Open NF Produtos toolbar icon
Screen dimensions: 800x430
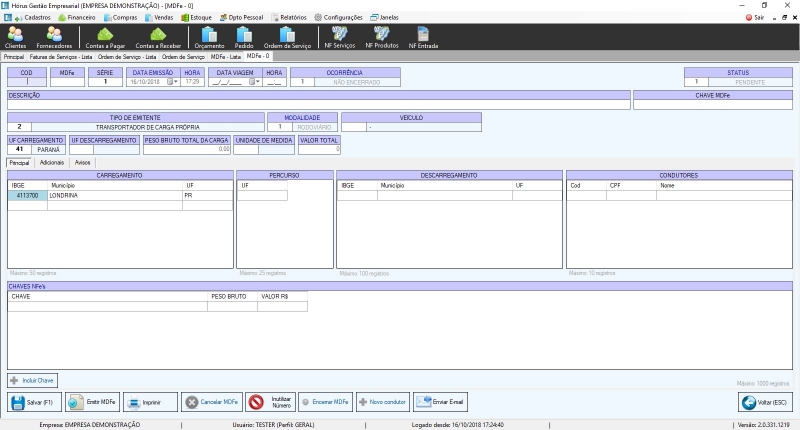coord(382,37)
